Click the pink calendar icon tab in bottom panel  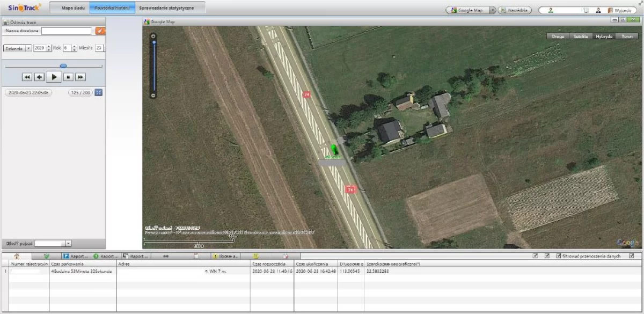tap(286, 257)
